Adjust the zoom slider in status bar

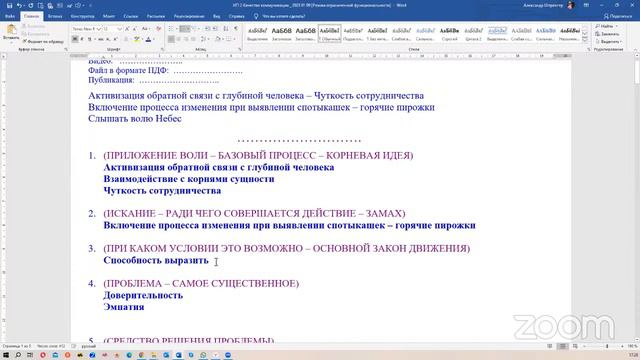607,346
